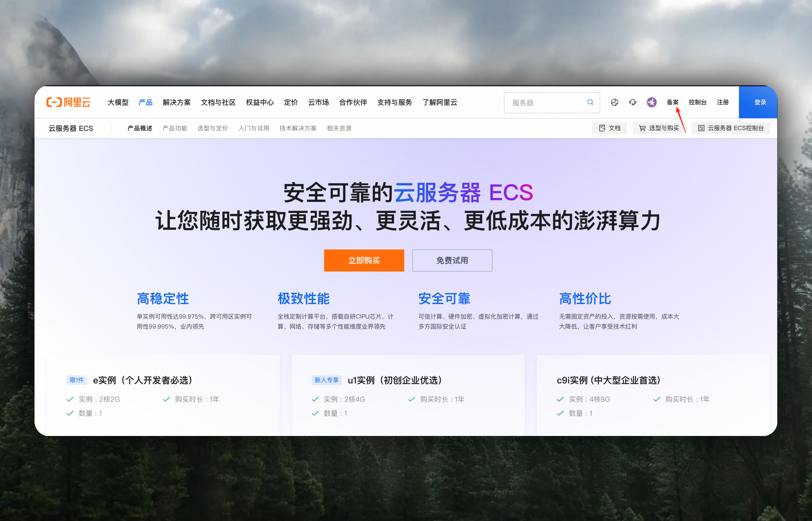Switch to the 产品功能 tab
This screenshot has height=521, width=812.
(175, 128)
